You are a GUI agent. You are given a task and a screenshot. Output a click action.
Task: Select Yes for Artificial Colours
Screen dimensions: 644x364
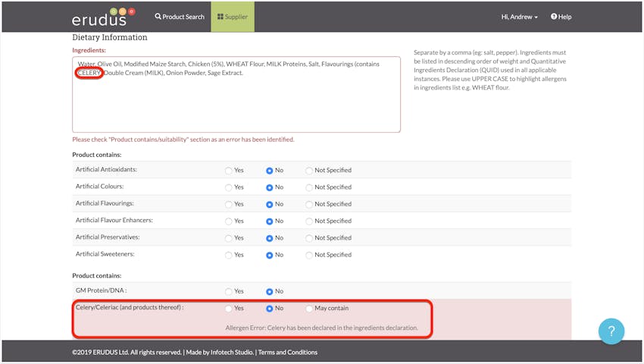click(x=228, y=187)
